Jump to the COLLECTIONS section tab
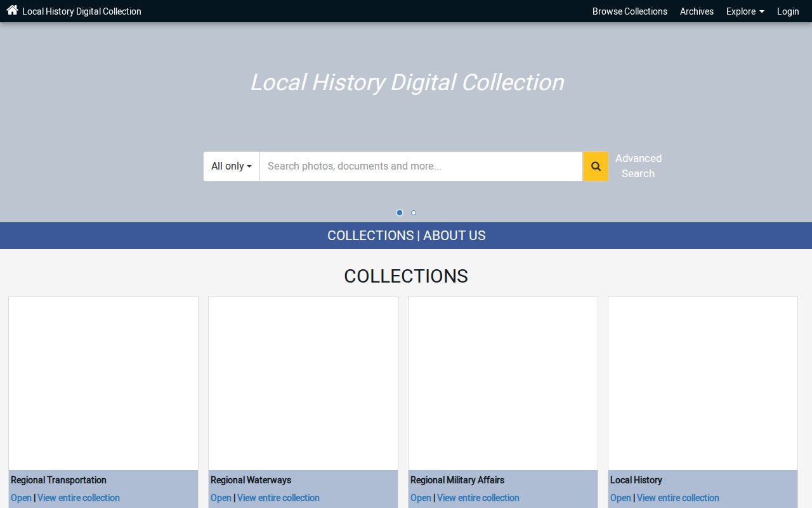Image resolution: width=812 pixels, height=508 pixels. 370,236
